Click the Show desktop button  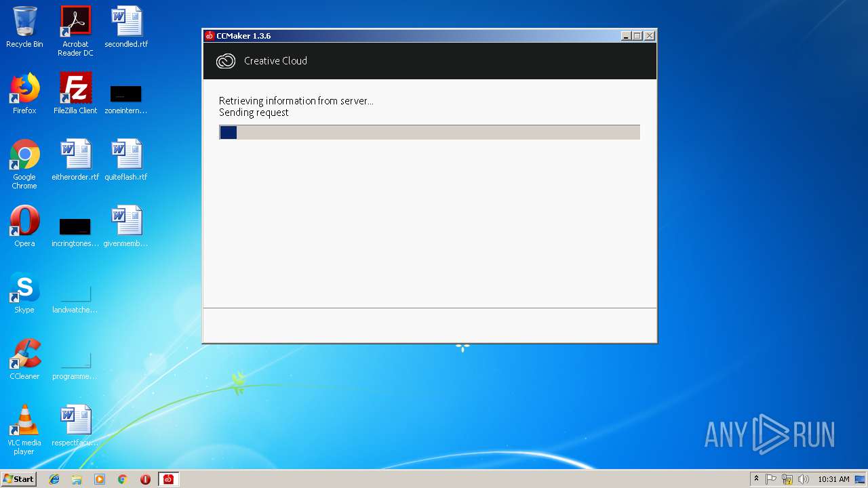coord(861,479)
